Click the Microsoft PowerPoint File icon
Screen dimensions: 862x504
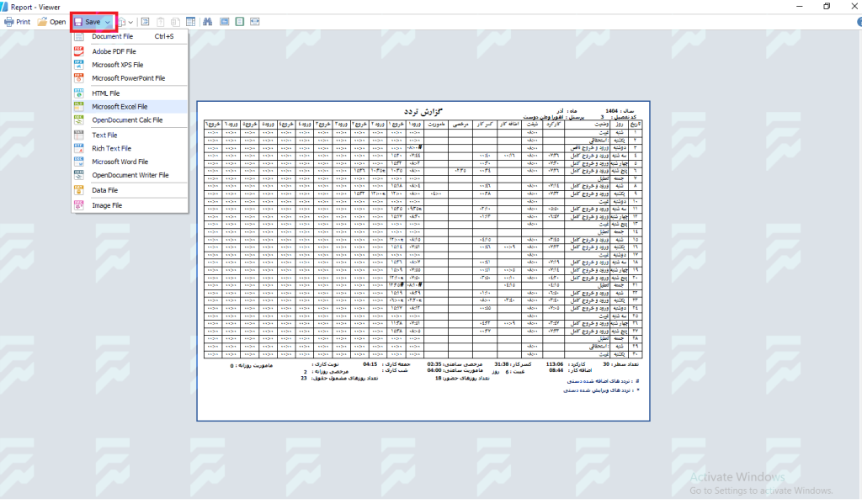[79, 78]
